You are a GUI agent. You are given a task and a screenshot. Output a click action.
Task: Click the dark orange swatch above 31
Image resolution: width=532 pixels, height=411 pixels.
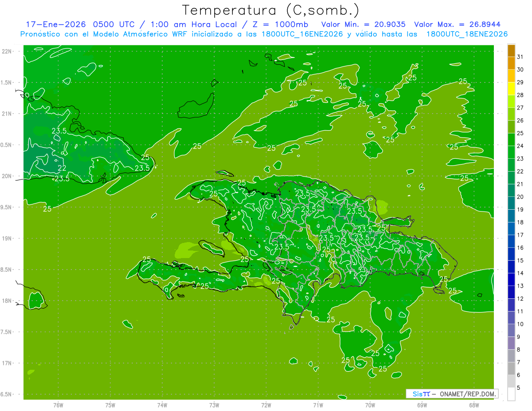(x=511, y=51)
